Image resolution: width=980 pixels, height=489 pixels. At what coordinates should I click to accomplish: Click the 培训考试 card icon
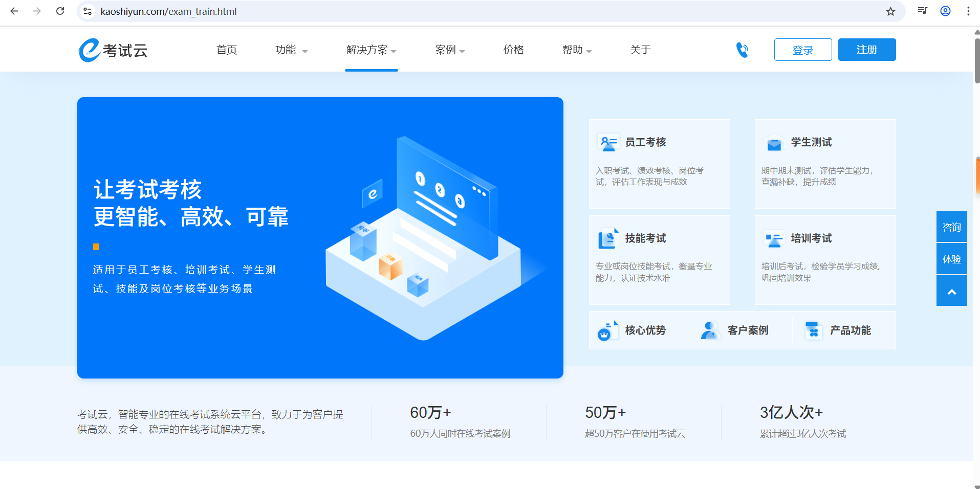[x=774, y=238]
